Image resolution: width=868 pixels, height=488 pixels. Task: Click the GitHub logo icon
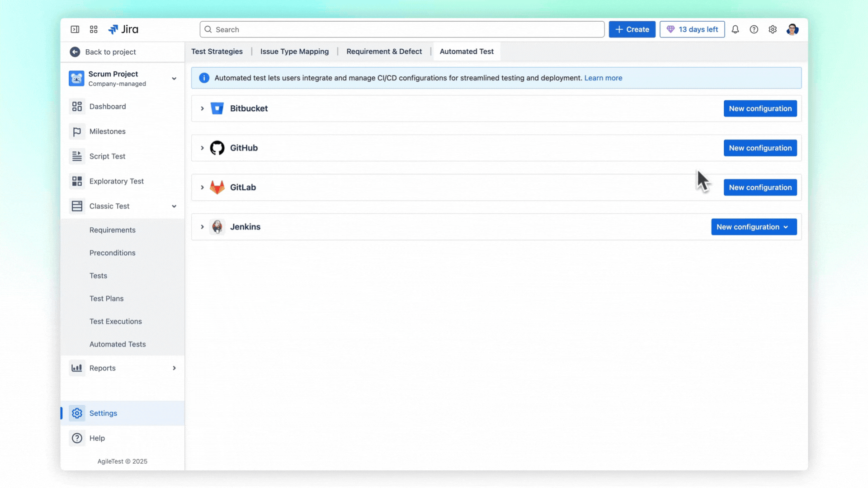tap(217, 148)
